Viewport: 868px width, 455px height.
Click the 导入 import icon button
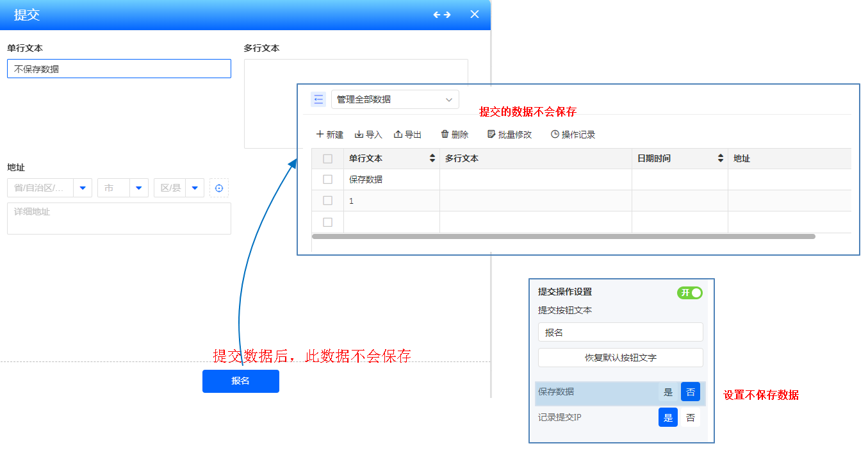(368, 135)
